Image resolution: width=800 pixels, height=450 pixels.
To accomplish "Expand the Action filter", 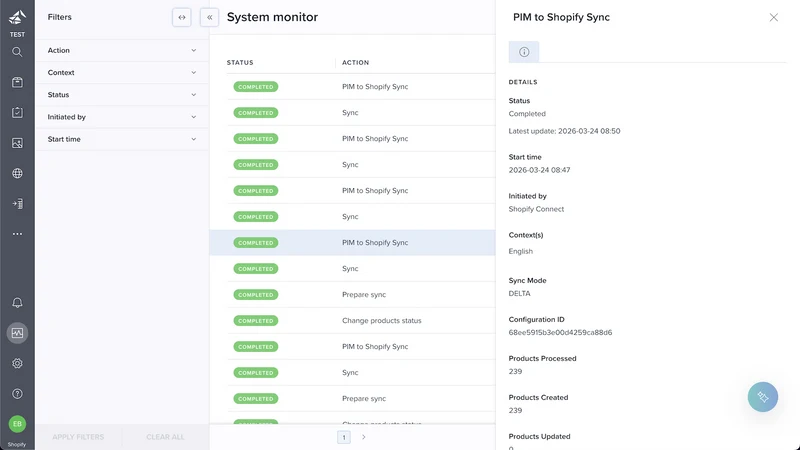I will pyautogui.click(x=122, y=51).
